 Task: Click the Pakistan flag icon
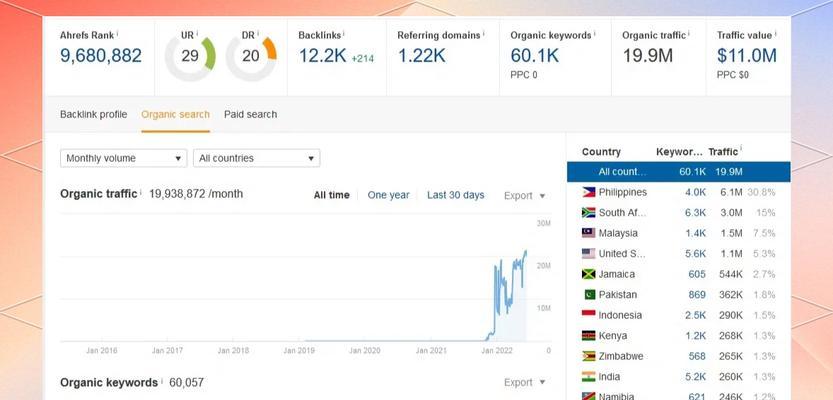[588, 294]
